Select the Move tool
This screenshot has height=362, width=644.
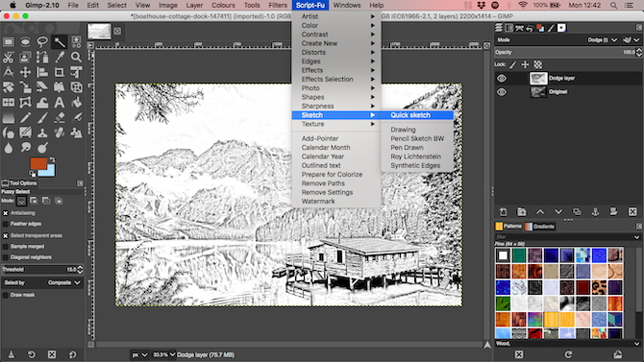(x=25, y=72)
